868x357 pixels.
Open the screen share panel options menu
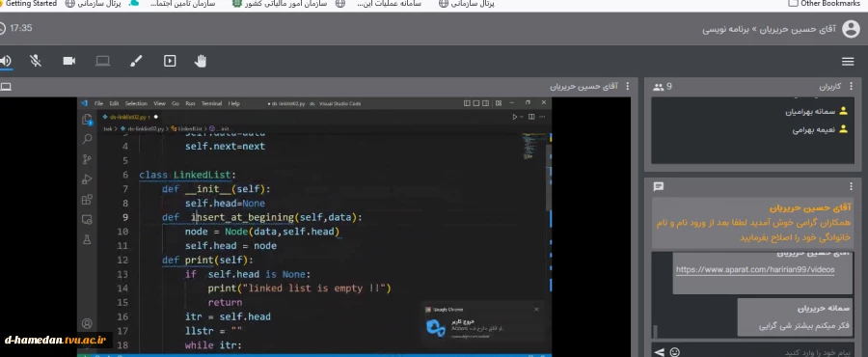coord(627,87)
